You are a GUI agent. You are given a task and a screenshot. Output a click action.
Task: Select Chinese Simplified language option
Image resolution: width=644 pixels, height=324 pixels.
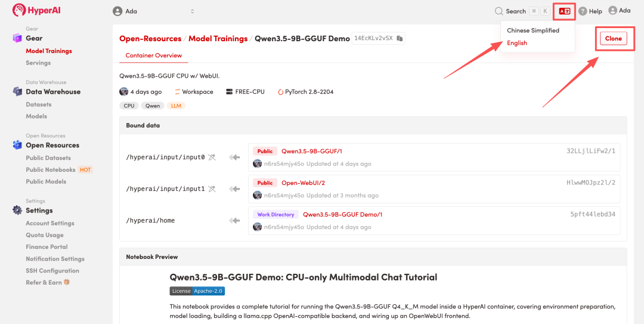532,30
